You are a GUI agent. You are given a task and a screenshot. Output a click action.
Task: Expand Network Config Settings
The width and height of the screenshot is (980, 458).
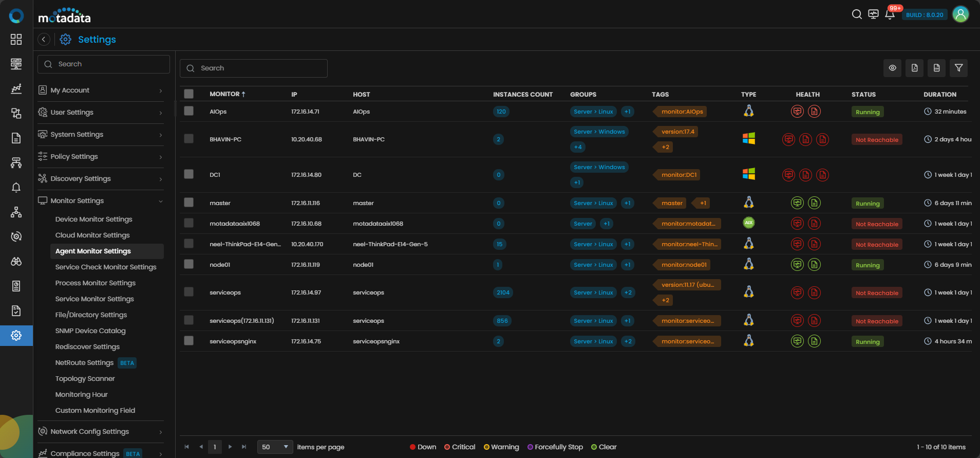click(x=101, y=432)
